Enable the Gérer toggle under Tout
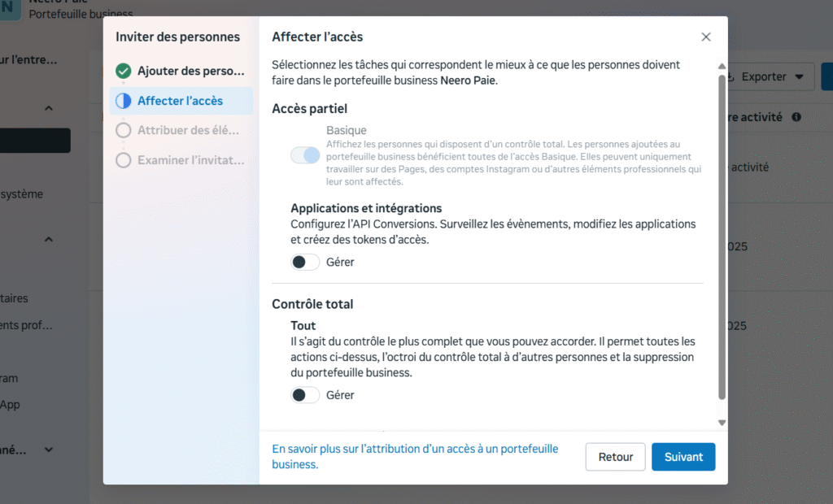The height and width of the screenshot is (504, 833). (305, 395)
